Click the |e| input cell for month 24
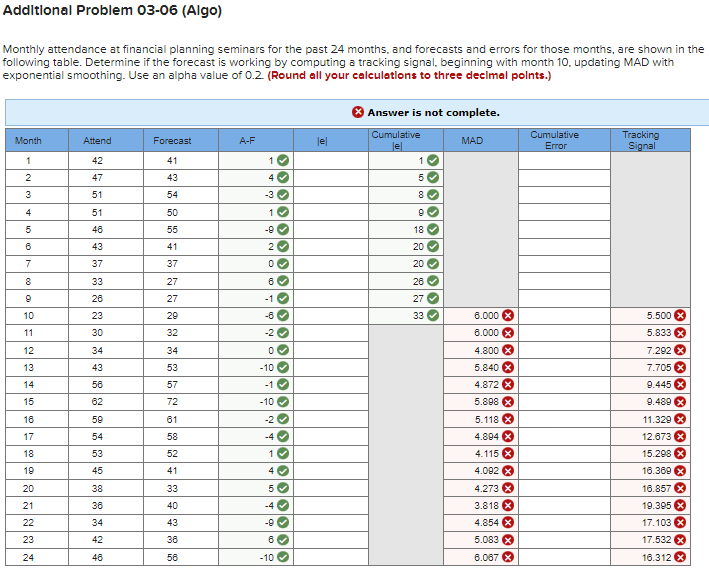 [x=331, y=557]
